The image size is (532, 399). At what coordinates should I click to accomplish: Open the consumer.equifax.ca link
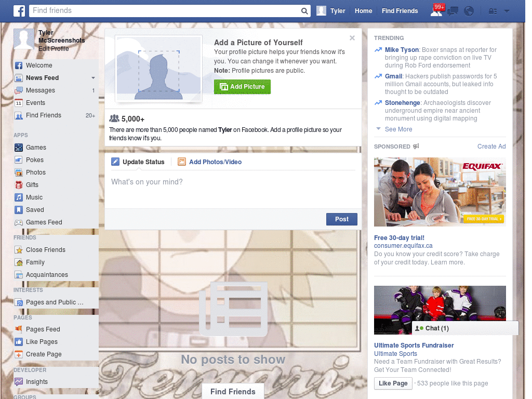tap(403, 246)
